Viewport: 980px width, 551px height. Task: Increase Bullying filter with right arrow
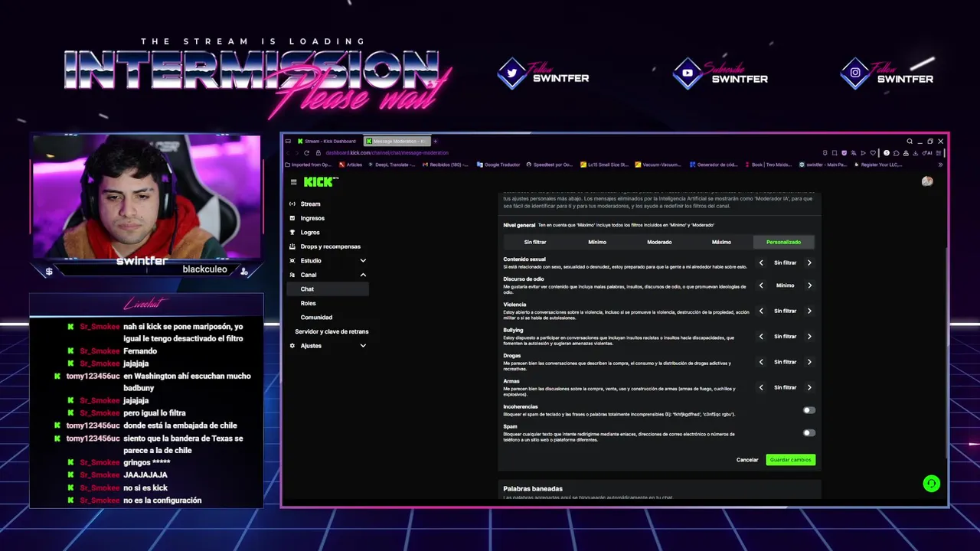tap(809, 337)
